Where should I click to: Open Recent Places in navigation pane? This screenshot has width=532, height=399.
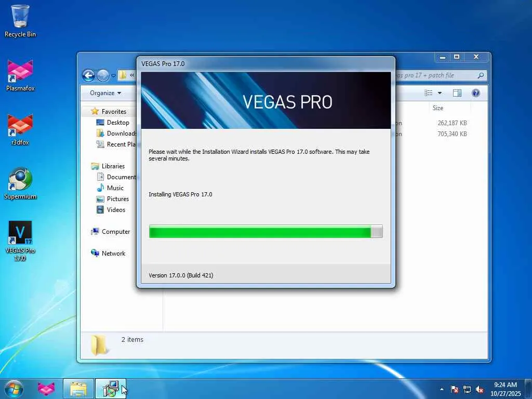coord(116,144)
